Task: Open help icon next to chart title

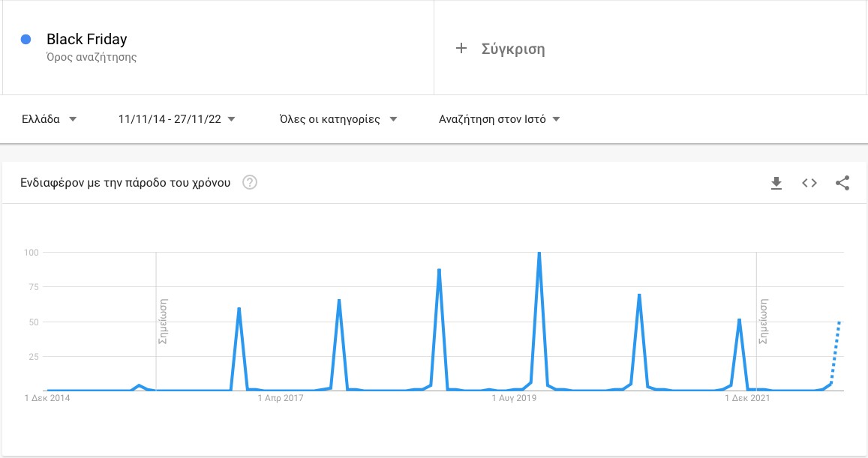Action: point(250,183)
